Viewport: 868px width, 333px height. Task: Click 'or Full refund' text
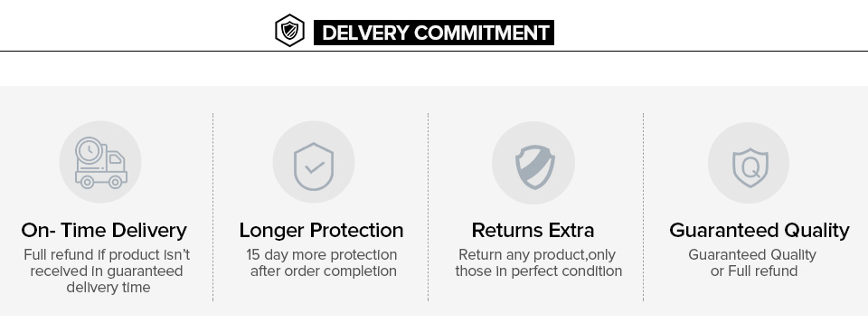pos(754,271)
